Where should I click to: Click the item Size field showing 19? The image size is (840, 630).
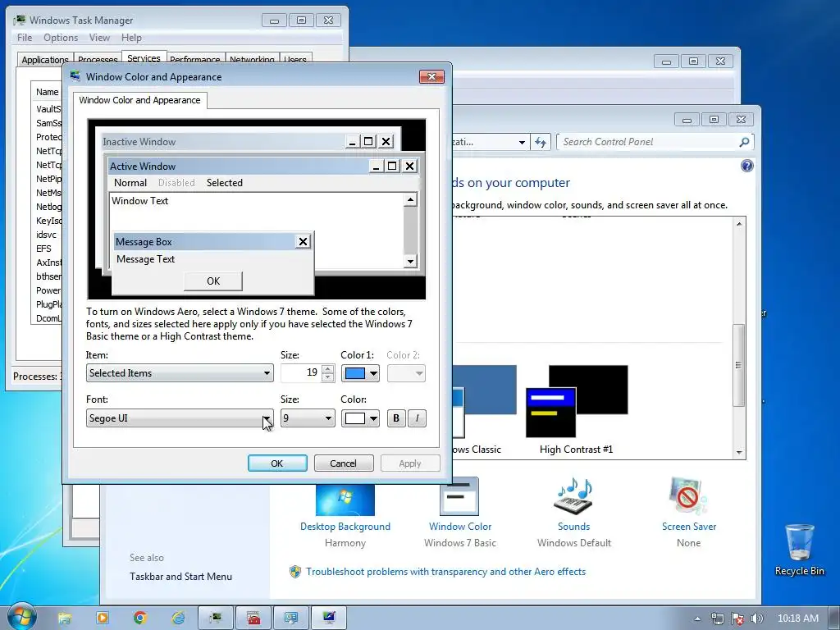pyautogui.click(x=301, y=373)
